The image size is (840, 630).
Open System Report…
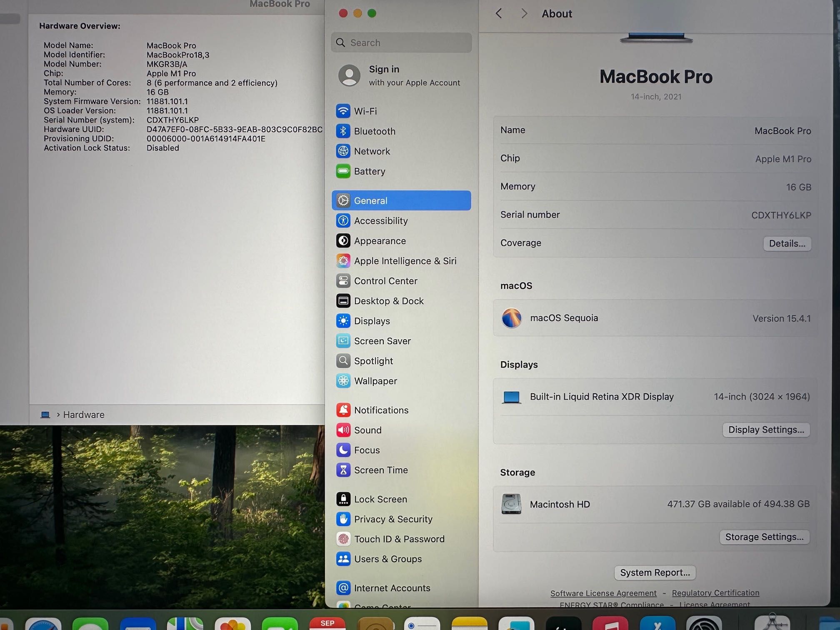pos(655,572)
